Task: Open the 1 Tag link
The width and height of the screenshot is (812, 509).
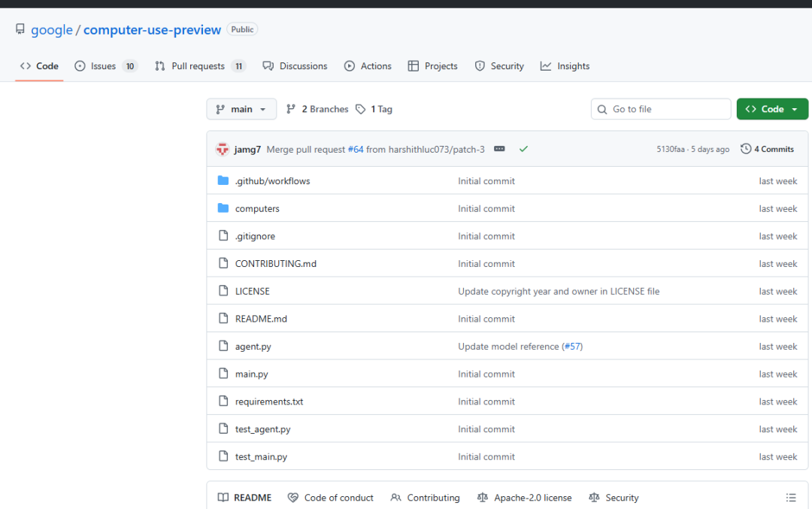Action: [x=374, y=109]
